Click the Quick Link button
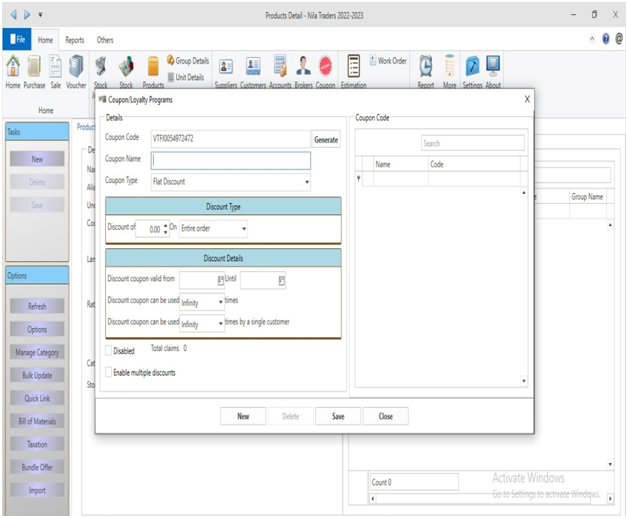Screen dimensions: 628x518 [37, 398]
